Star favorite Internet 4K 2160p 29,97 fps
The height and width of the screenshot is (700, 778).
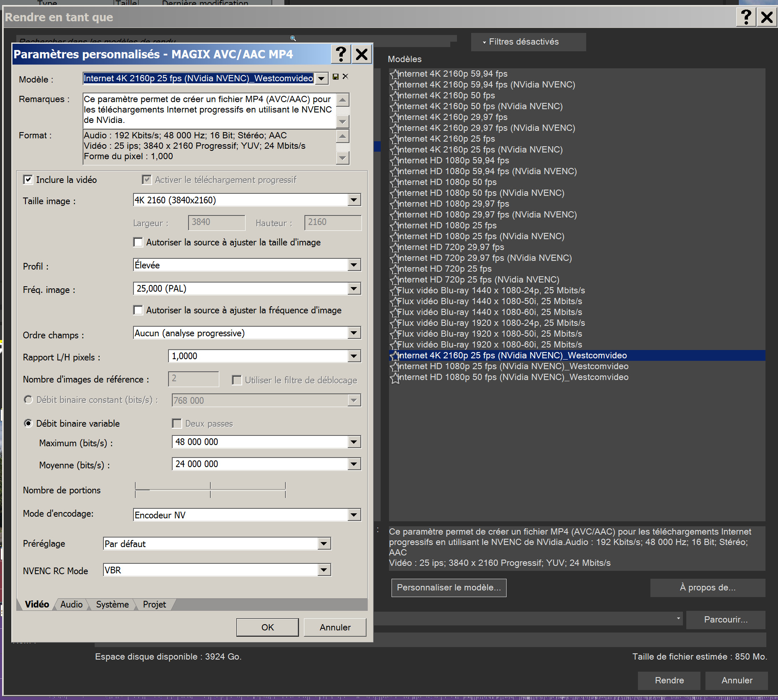(x=394, y=117)
